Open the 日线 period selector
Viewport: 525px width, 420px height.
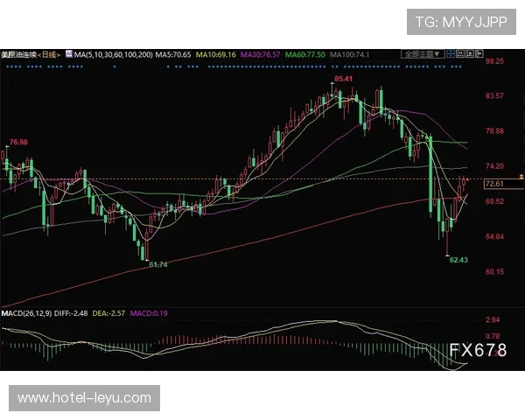51,54
